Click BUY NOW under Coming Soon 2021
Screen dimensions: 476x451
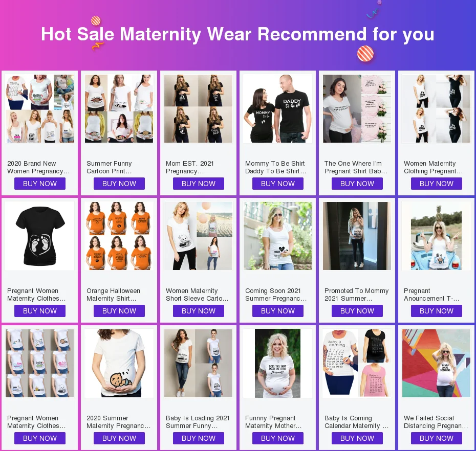coord(277,311)
